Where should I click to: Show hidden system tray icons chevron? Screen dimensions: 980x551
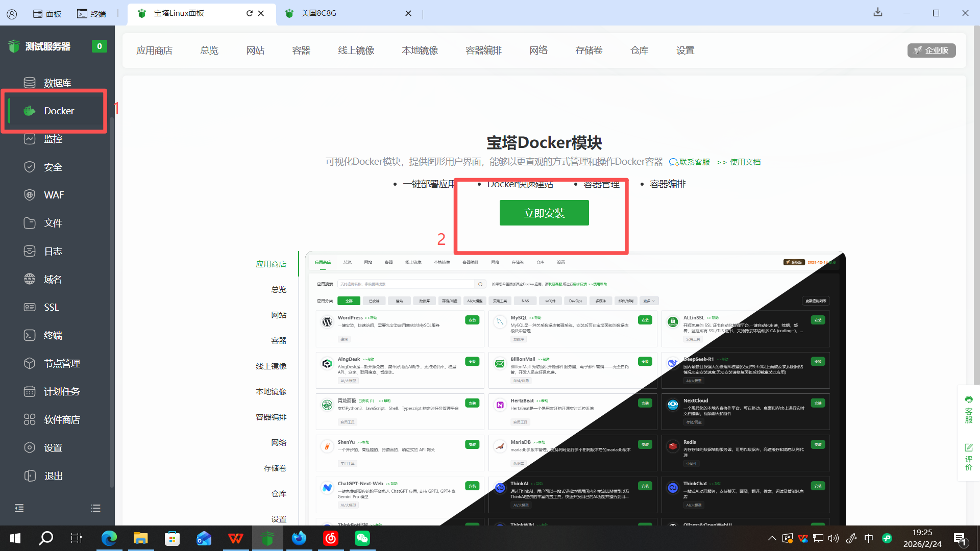(x=772, y=538)
